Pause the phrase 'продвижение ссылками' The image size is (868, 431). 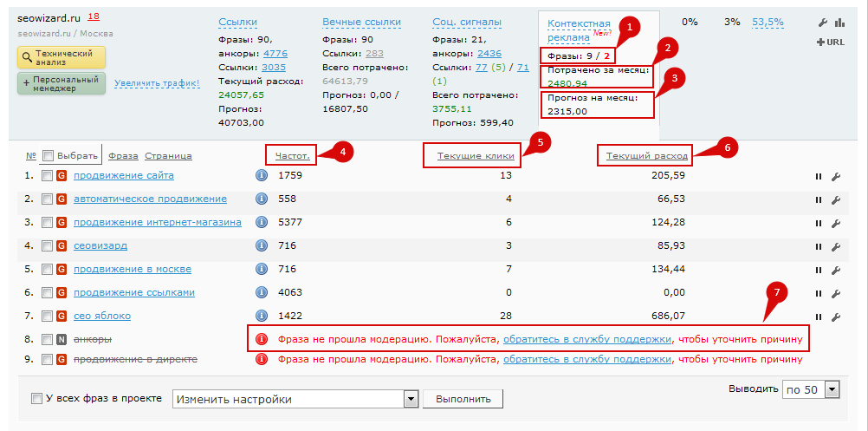click(x=818, y=294)
